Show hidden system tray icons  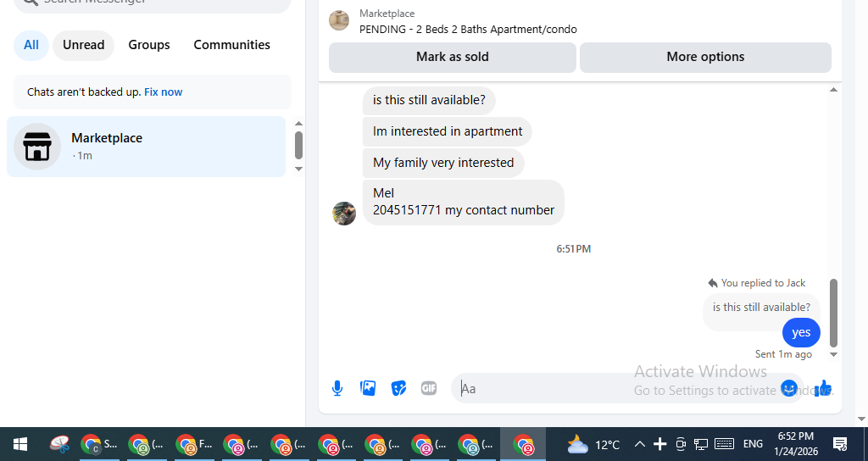639,444
